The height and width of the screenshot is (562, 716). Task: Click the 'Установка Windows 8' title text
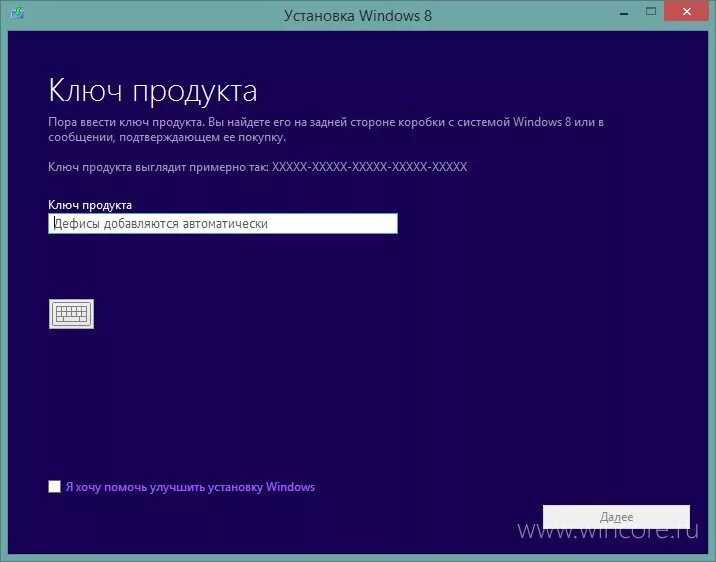(x=358, y=16)
